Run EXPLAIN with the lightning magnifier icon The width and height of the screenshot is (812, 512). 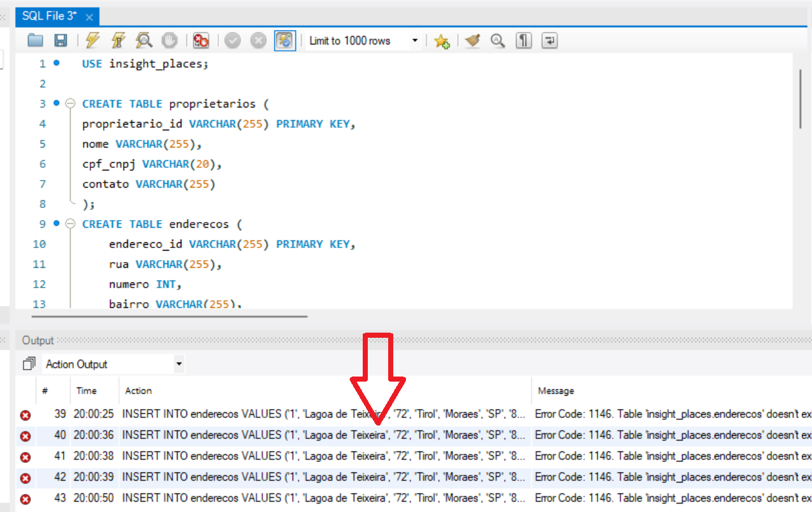click(x=144, y=41)
